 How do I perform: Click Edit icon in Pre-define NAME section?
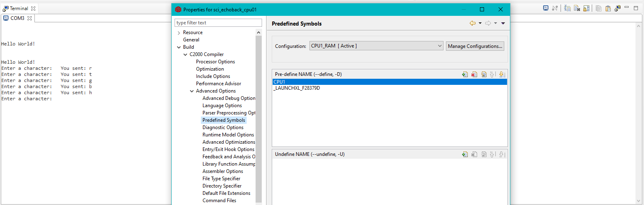point(484,74)
